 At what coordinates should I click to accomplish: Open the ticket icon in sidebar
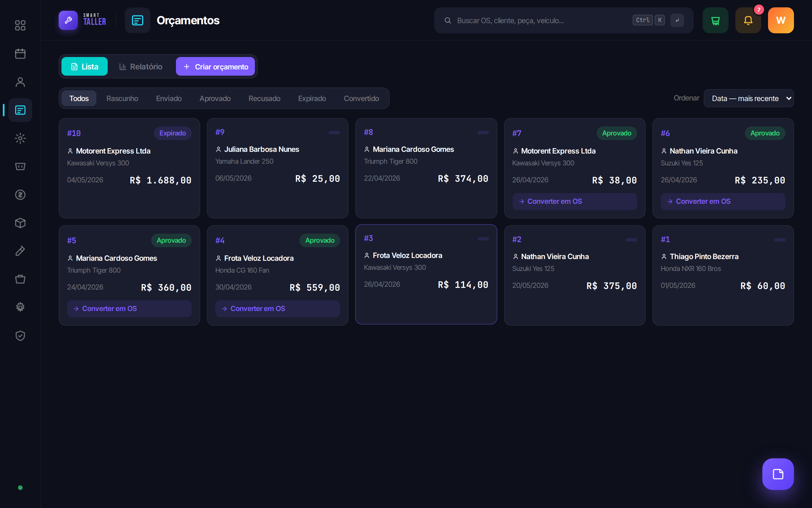[x=20, y=167]
